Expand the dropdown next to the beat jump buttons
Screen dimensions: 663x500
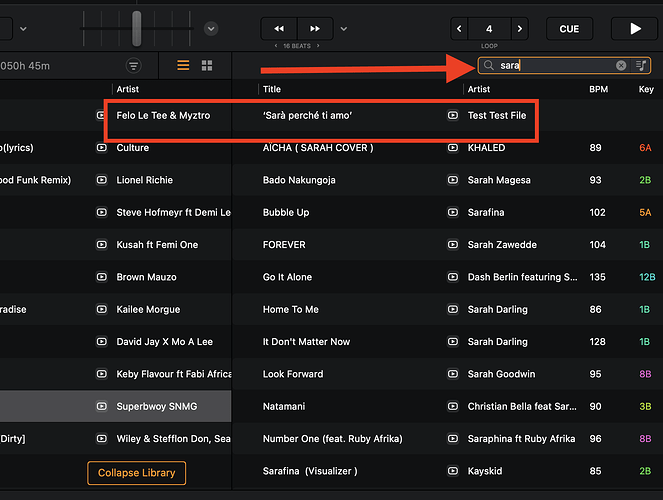tap(344, 29)
